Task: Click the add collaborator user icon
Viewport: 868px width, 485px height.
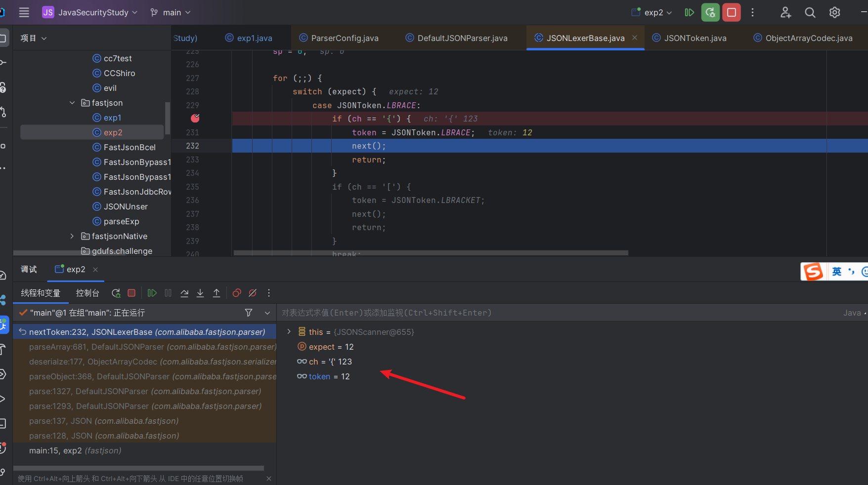Action: [x=785, y=12]
